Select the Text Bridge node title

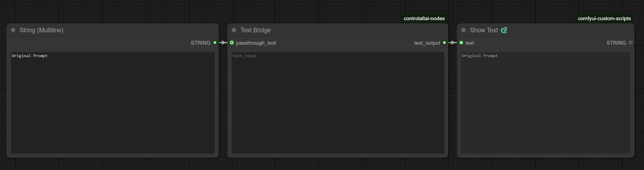(x=255, y=30)
